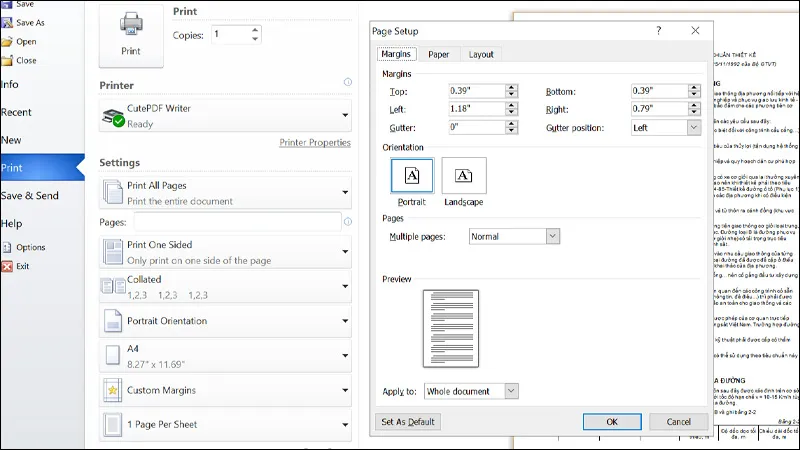Open Save & Send in backstage menu
Screen dimensions: 800x450
pos(29,196)
